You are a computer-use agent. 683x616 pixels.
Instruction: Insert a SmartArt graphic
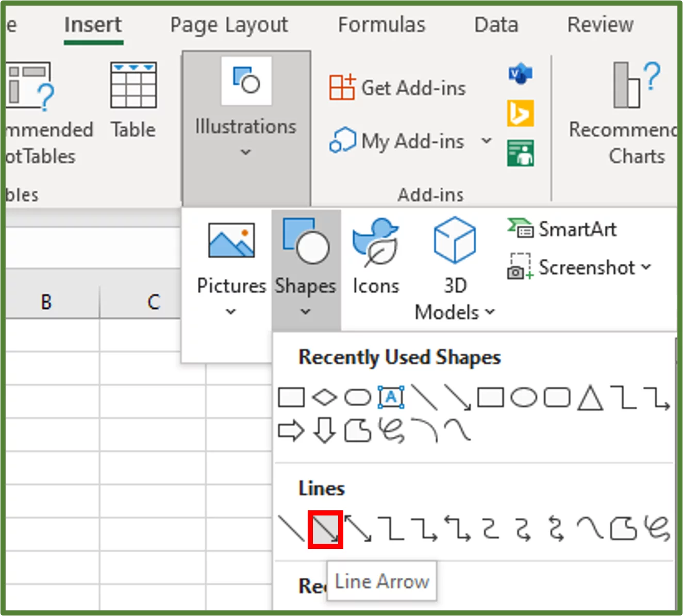pyautogui.click(x=563, y=229)
